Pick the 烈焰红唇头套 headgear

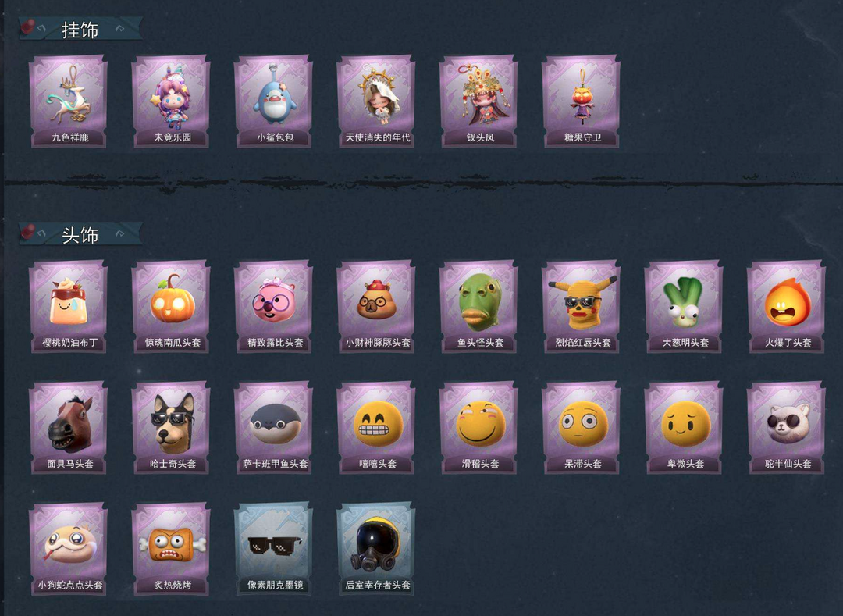coord(582,306)
